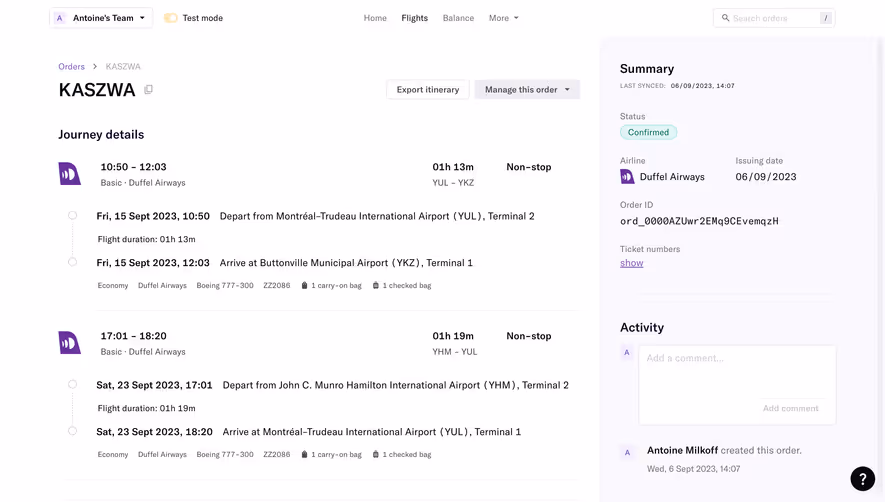885x502 pixels.
Task: Click the Add comment button
Action: point(790,408)
